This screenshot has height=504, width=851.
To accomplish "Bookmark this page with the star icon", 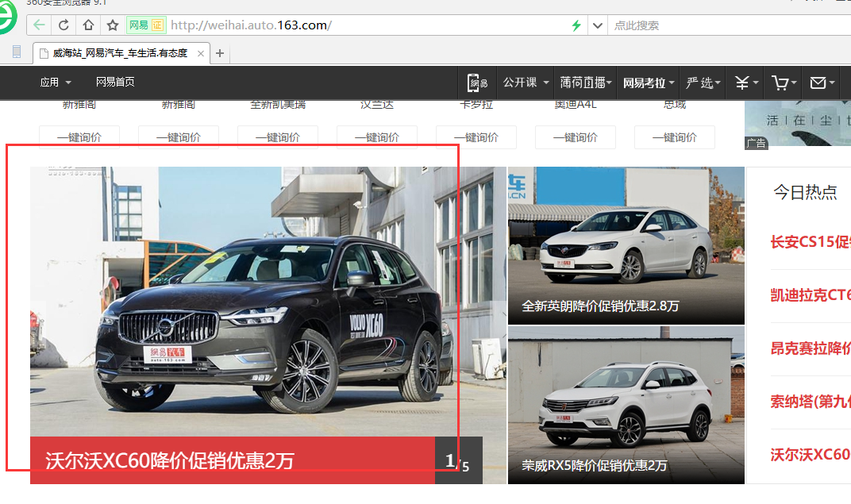I will 113,25.
